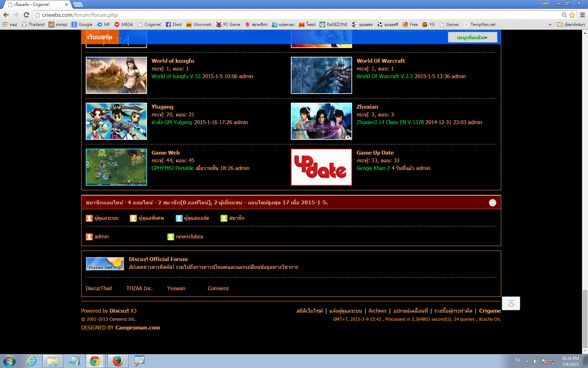Open a new browser tab
The height and width of the screenshot is (368, 588).
pos(78,5)
